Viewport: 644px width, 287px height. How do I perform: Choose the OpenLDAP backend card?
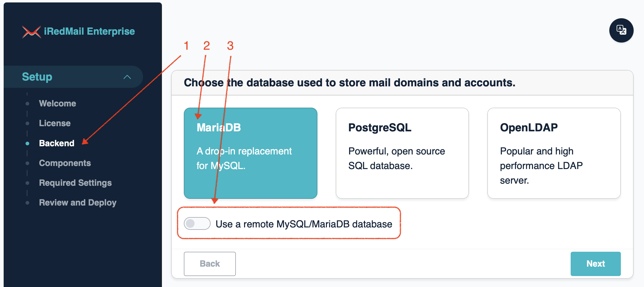pos(554,153)
